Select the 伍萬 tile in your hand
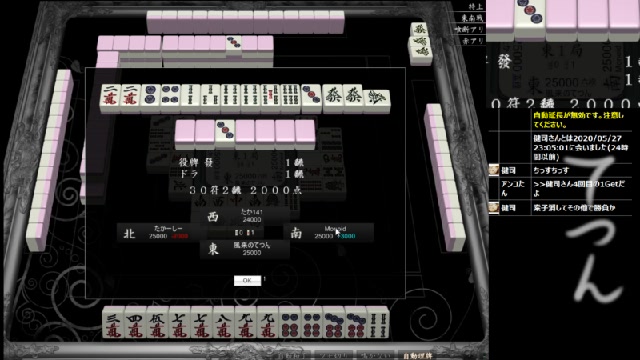The height and width of the screenshot is (360, 640). pyautogui.click(x=157, y=323)
